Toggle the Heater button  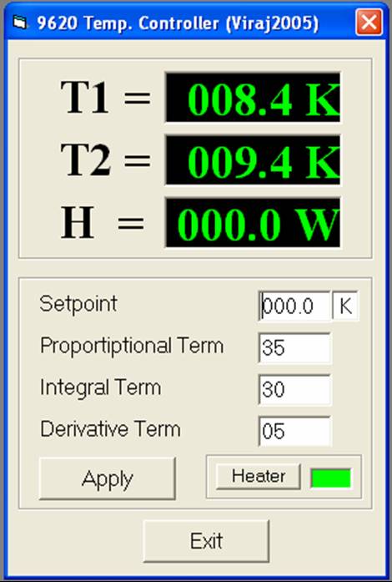258,476
